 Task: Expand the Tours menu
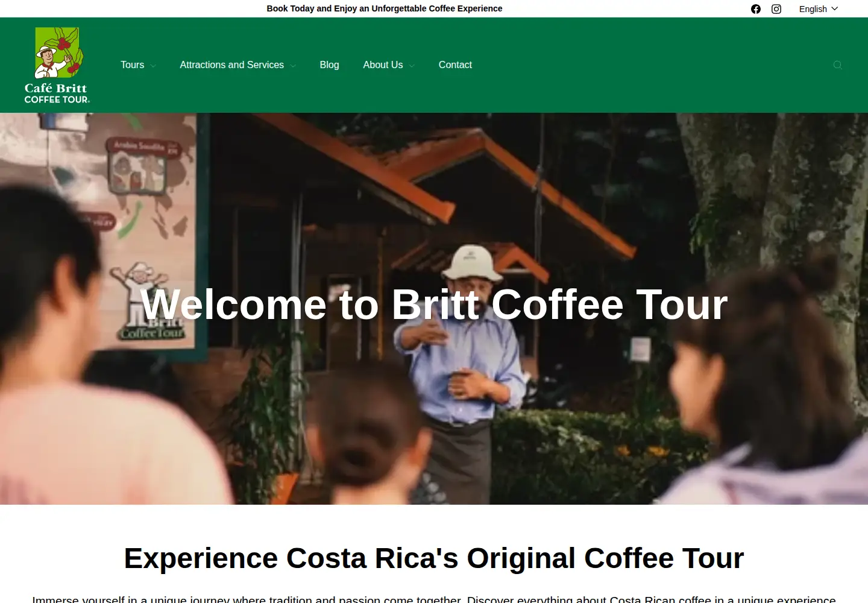(138, 65)
